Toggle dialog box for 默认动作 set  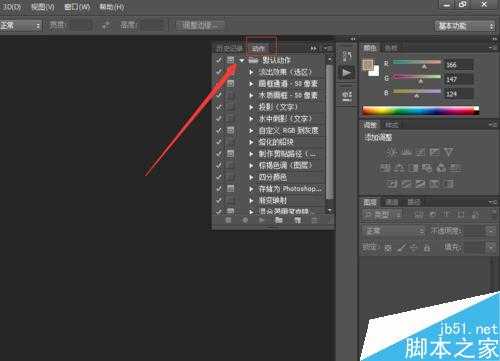tap(230, 60)
